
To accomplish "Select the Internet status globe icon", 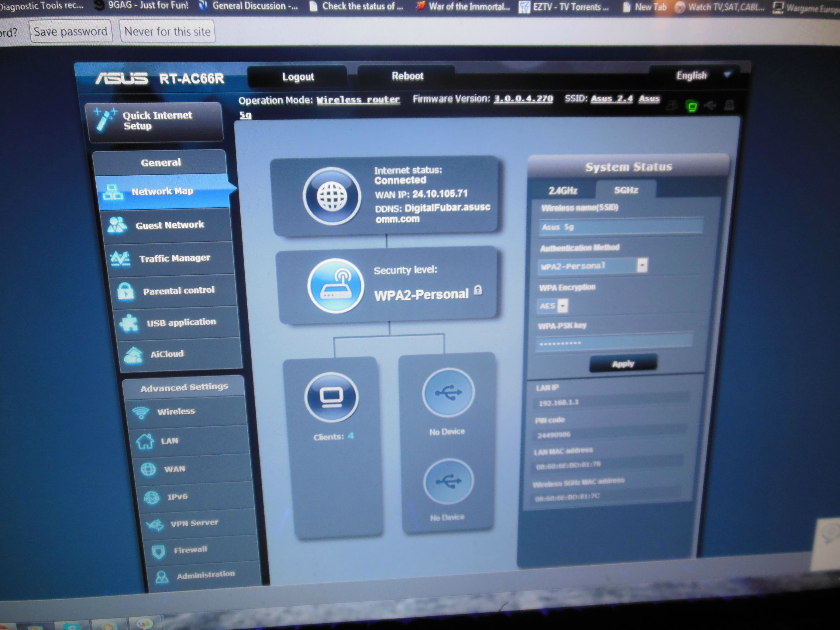I will 332,196.
